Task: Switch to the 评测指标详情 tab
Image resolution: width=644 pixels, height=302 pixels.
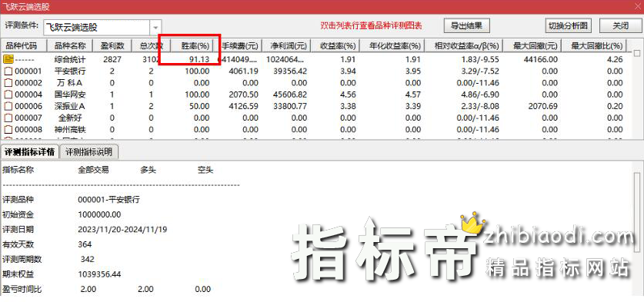Action: coord(29,152)
